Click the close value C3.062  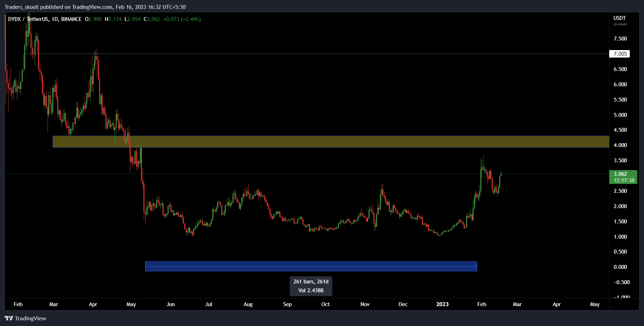pos(152,19)
